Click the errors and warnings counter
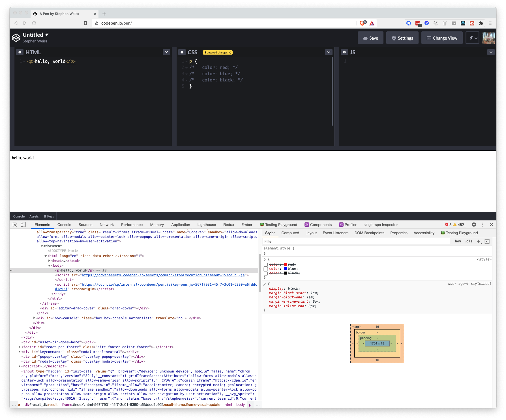506x420 pixels. [454, 225]
